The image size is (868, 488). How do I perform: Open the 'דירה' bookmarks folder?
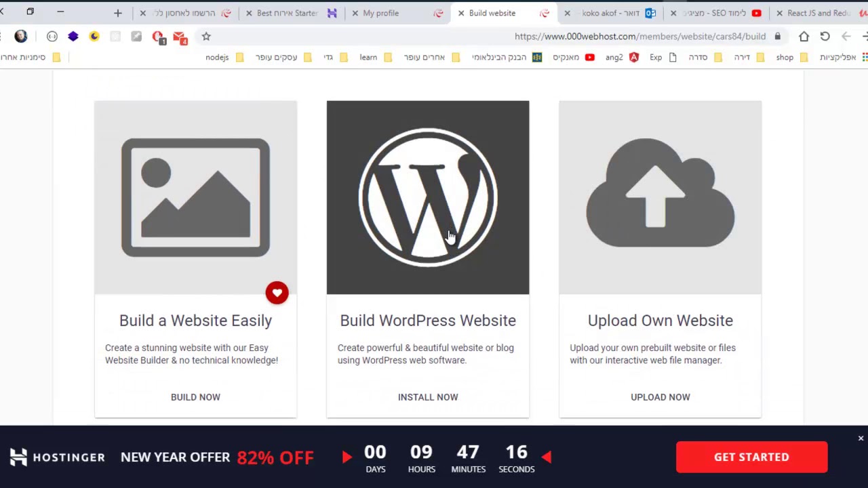click(748, 58)
